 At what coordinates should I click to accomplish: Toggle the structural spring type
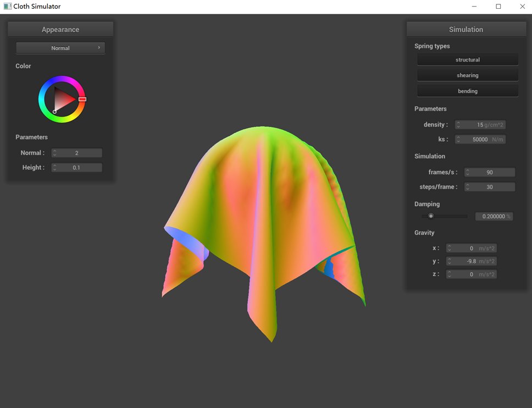467,59
